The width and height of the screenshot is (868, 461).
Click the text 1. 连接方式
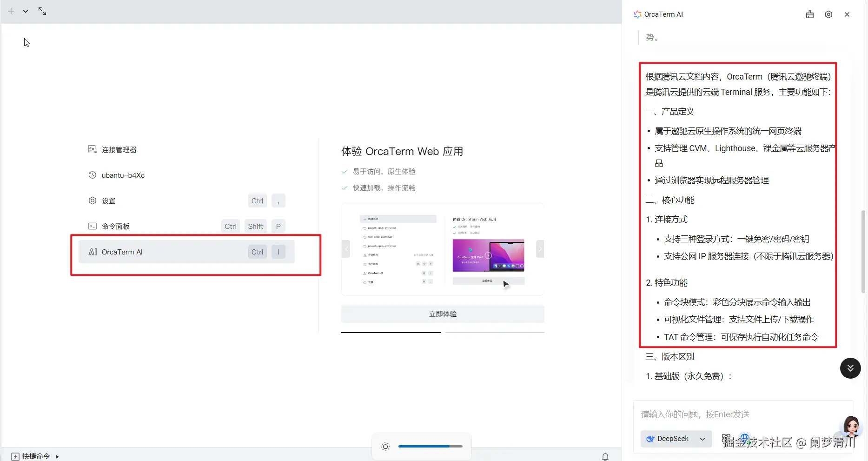[x=667, y=220]
